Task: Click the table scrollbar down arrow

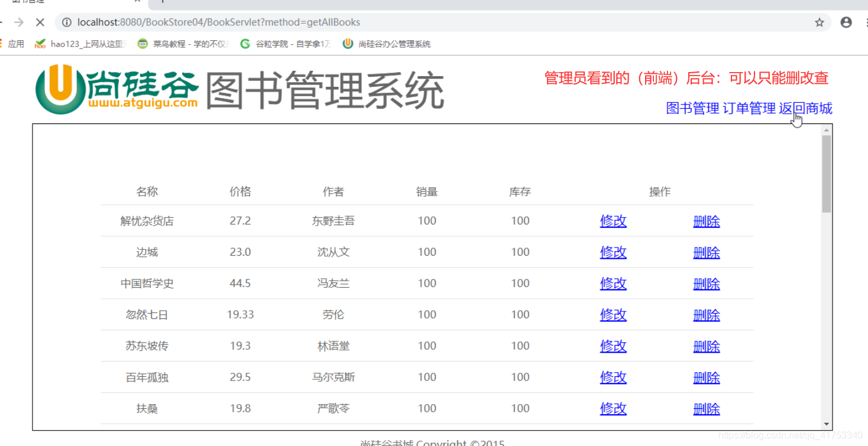Action: (827, 423)
